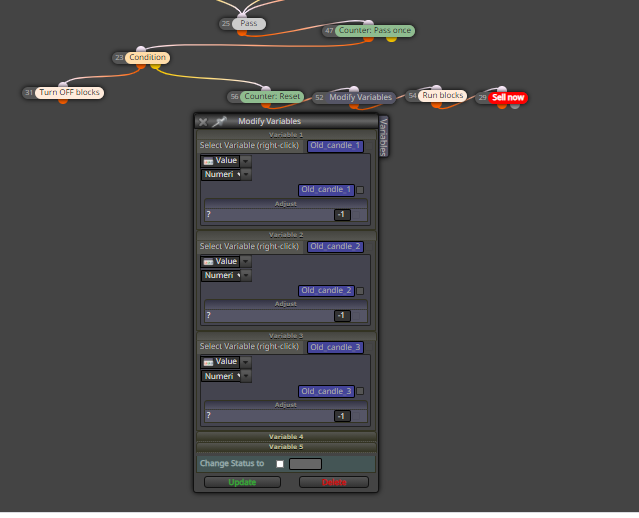Open Value dropdown in Variable 3
Image resolution: width=639 pixels, height=518 pixels.
tap(226, 362)
